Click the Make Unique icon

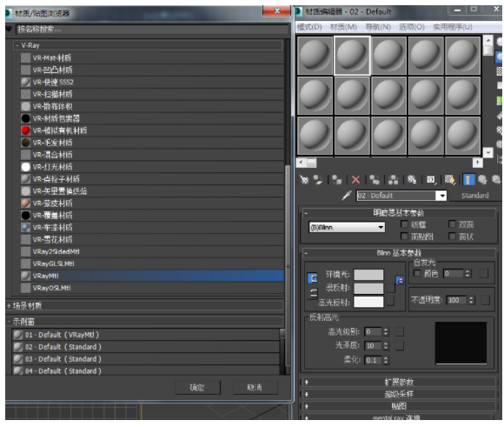[393, 179]
